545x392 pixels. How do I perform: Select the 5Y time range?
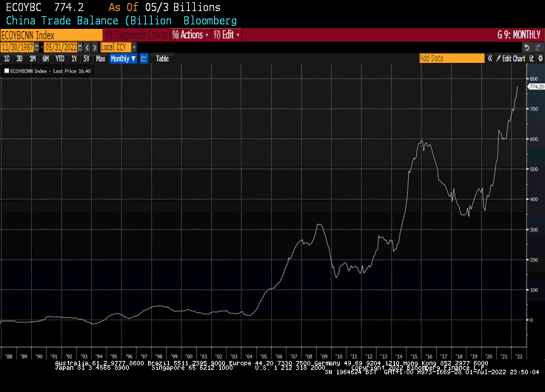coord(86,58)
